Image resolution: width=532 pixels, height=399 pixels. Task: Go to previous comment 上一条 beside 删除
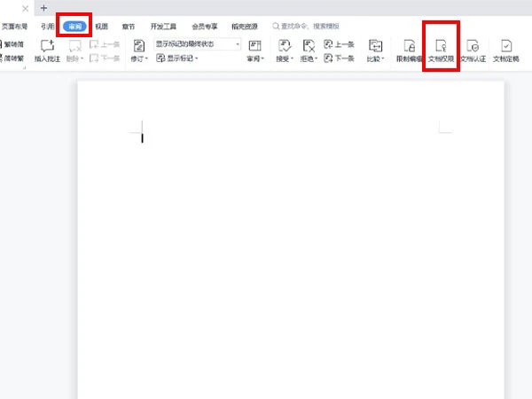(105, 44)
